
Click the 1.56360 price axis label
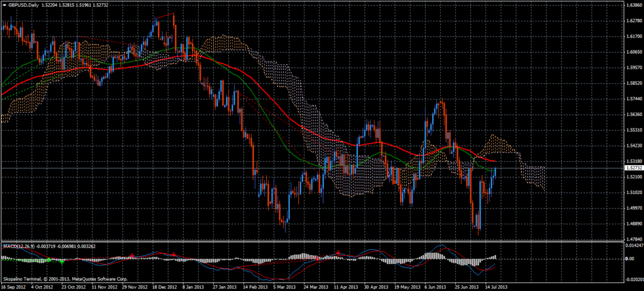pyautogui.click(x=635, y=115)
